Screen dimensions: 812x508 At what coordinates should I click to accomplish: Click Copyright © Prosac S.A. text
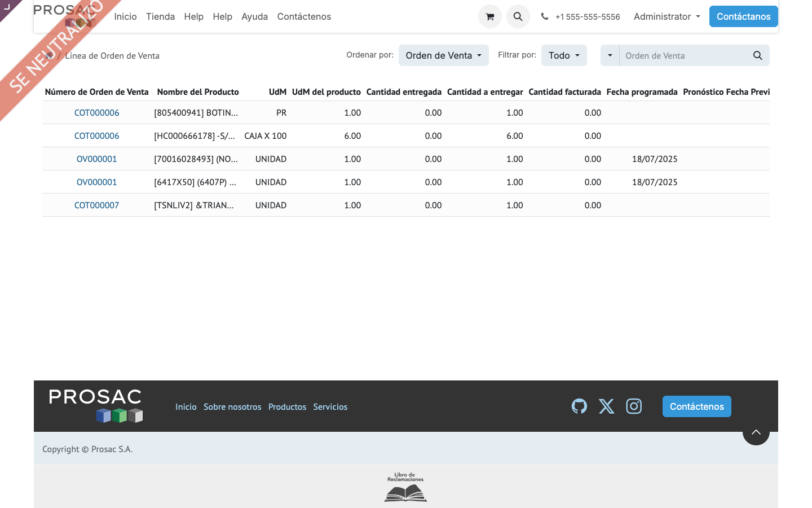[87, 449]
